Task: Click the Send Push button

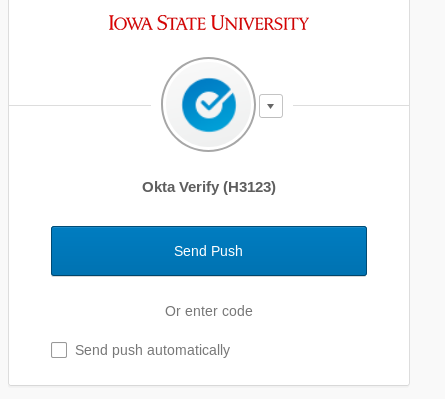Action: click(209, 251)
